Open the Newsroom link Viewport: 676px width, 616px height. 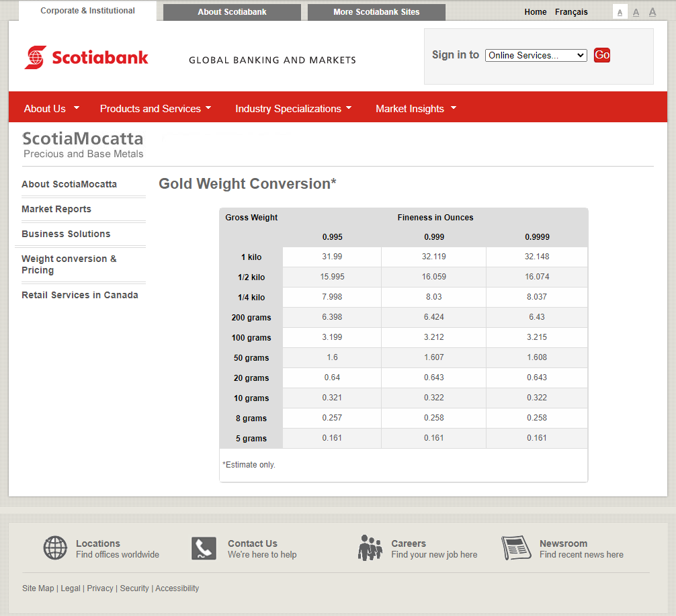564,543
